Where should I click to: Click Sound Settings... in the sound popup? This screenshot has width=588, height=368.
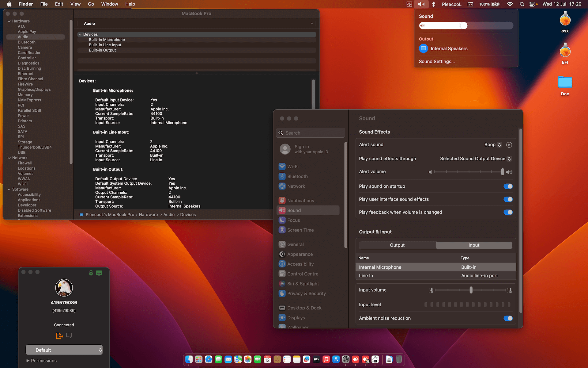tap(437, 62)
